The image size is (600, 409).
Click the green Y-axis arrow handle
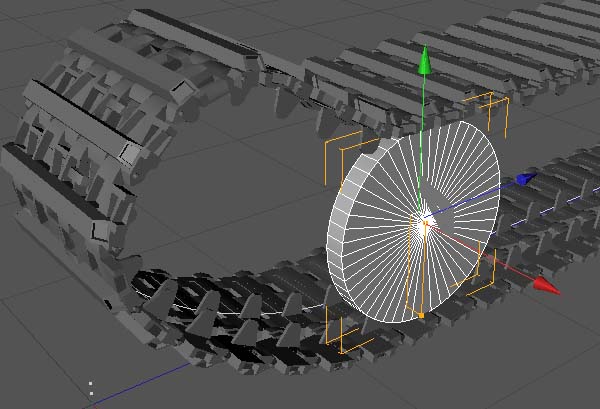pyautogui.click(x=425, y=60)
